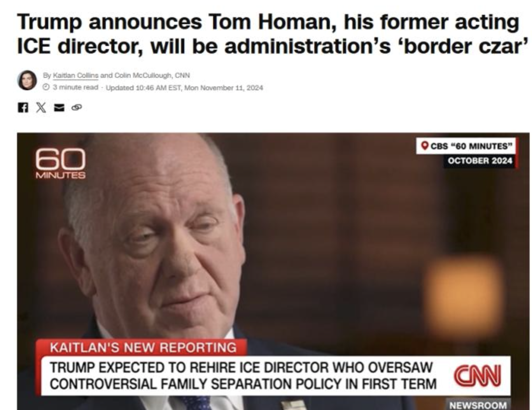Viewport: 532px width, 410px height.
Task: Share the article on Facebook
Action: 23,108
